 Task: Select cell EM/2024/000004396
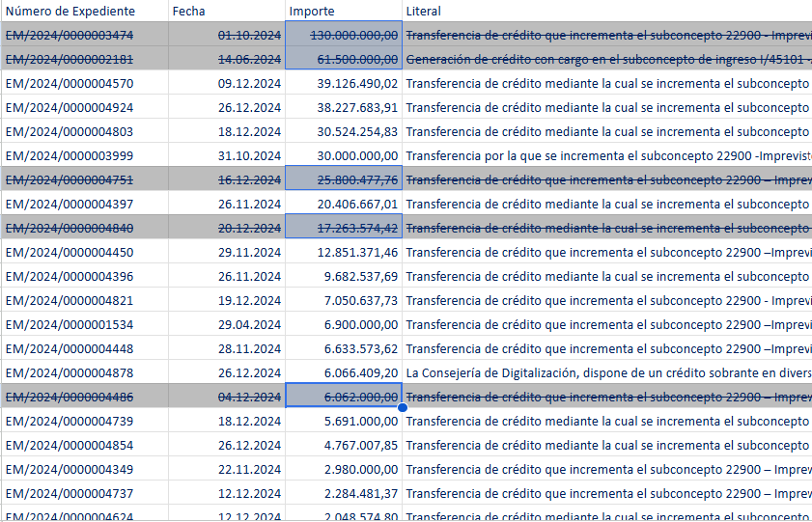click(x=84, y=277)
